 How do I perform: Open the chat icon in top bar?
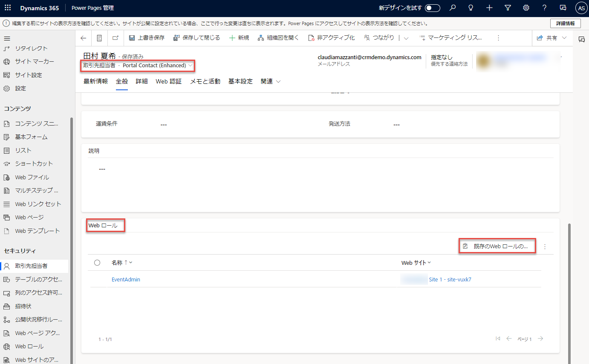coord(563,8)
